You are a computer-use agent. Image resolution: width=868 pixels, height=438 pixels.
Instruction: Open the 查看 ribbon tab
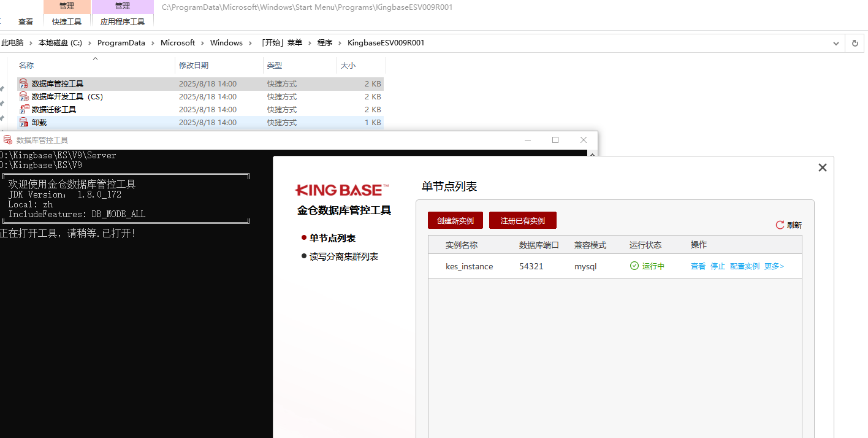tap(26, 22)
